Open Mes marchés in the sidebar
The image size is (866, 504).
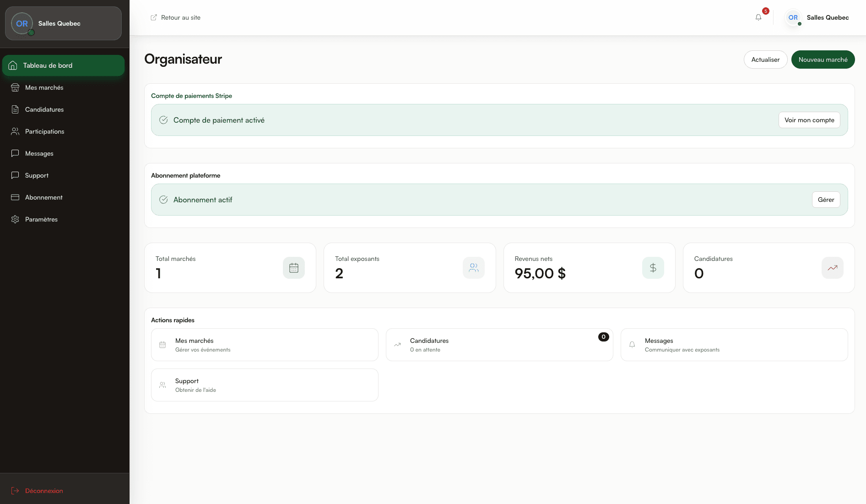(44, 87)
